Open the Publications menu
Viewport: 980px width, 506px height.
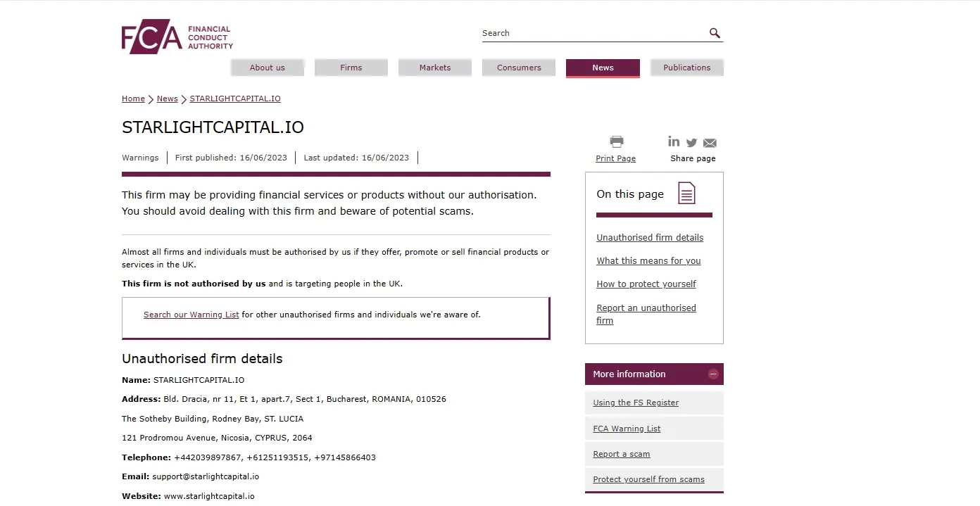pos(686,68)
